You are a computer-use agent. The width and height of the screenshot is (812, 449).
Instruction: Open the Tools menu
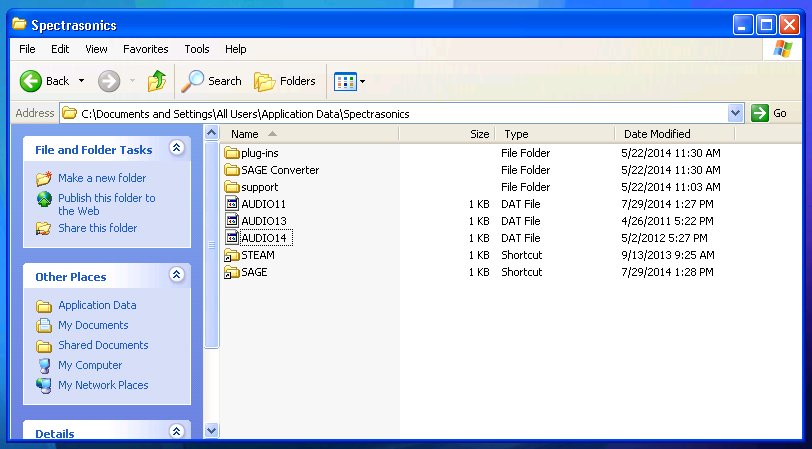pos(197,49)
